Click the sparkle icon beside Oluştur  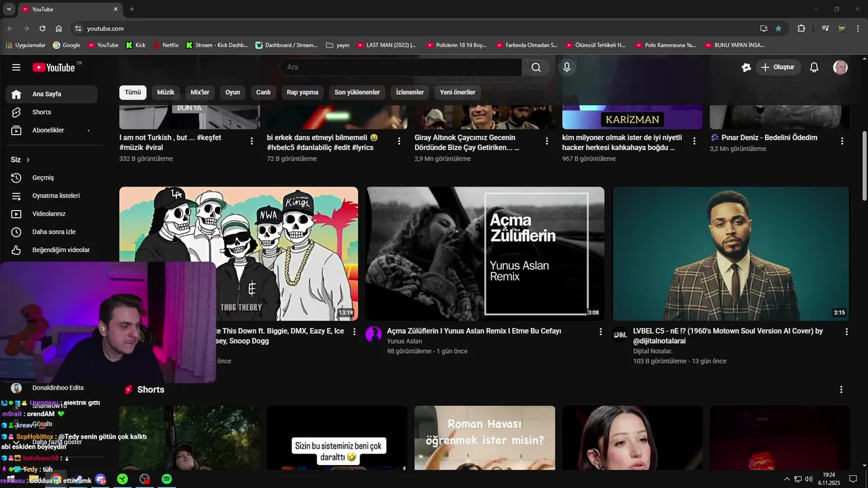pyautogui.click(x=747, y=67)
